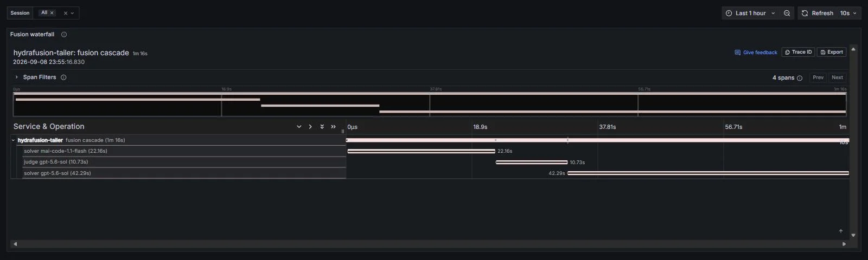
Task: Remove the All value from Session filter
Action: point(52,13)
